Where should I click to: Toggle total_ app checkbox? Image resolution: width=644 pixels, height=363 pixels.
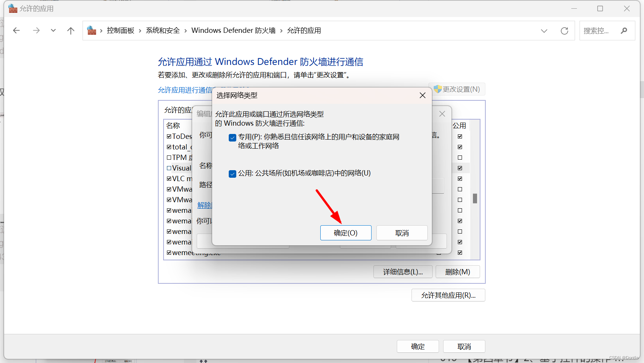pos(169,147)
